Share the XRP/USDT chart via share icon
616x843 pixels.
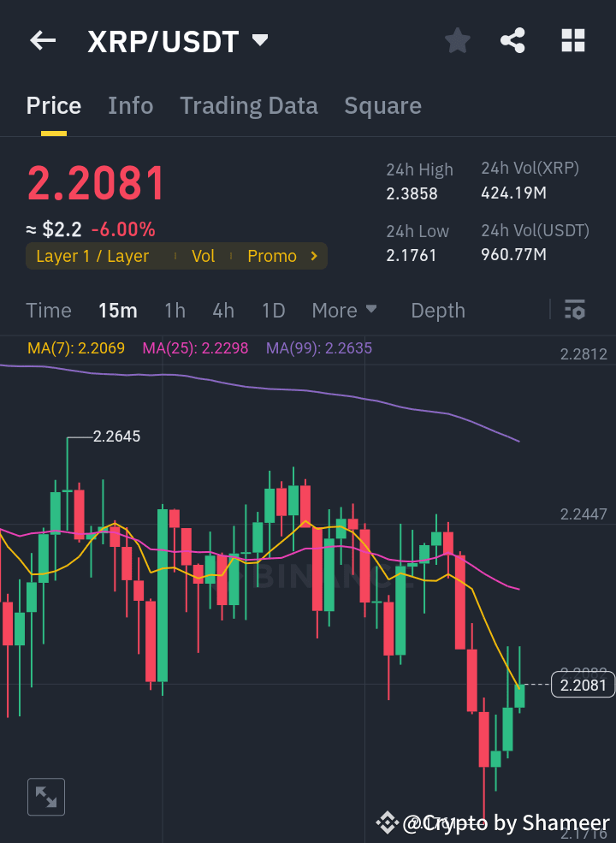(512, 40)
